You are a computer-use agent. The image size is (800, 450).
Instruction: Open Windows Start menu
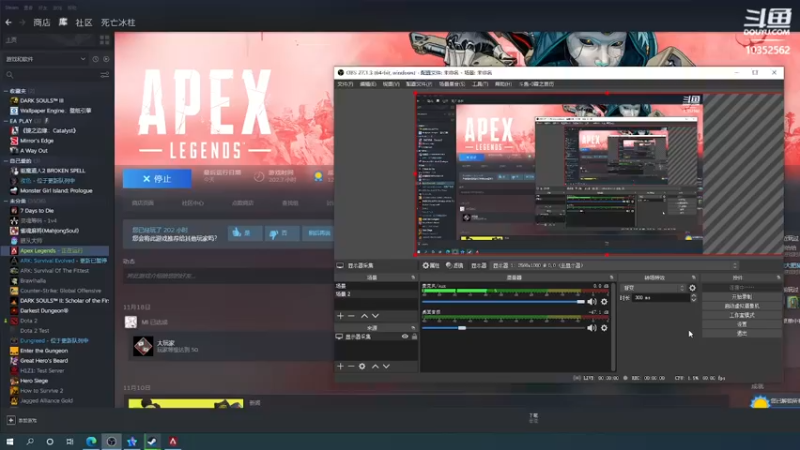point(10,441)
